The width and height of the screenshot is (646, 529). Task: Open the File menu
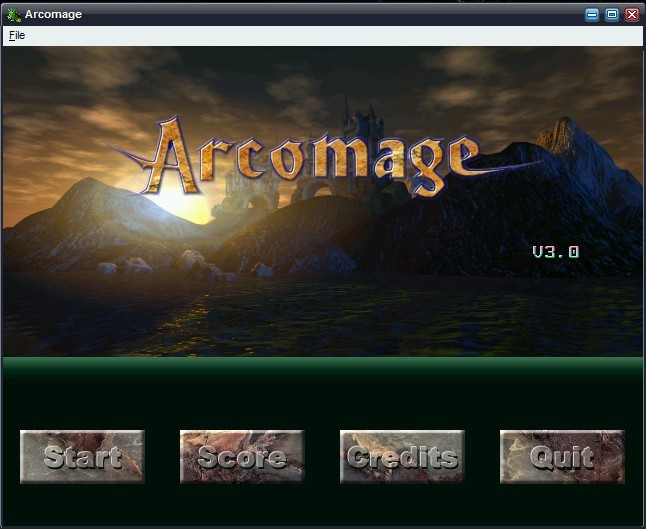pyautogui.click(x=17, y=35)
